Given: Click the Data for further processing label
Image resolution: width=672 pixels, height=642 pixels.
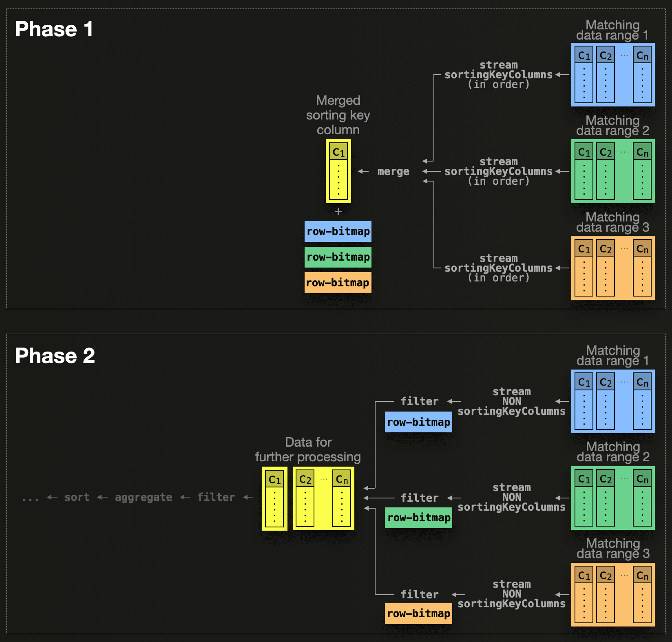Looking at the screenshot, I should 308,449.
